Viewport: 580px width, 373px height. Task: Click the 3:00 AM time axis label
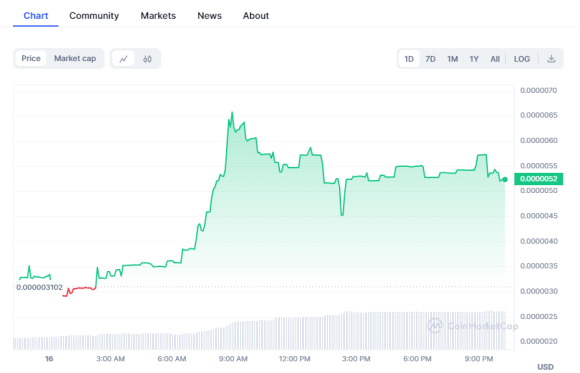(x=110, y=359)
